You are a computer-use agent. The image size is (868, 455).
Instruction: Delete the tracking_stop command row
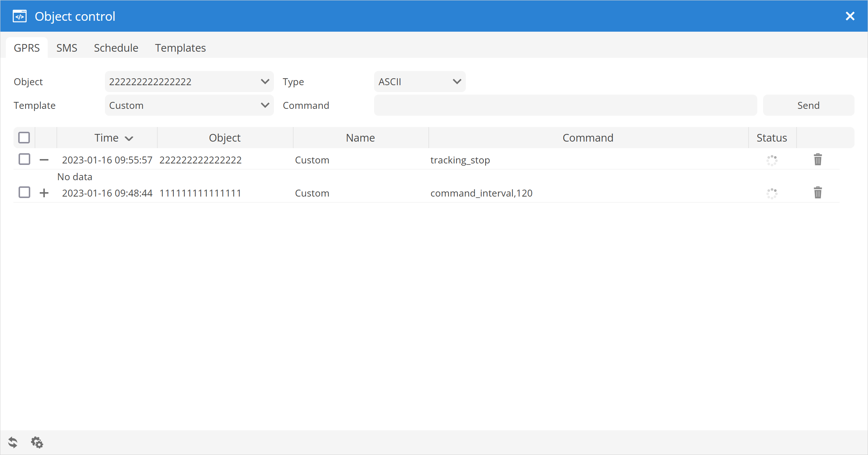pos(818,159)
